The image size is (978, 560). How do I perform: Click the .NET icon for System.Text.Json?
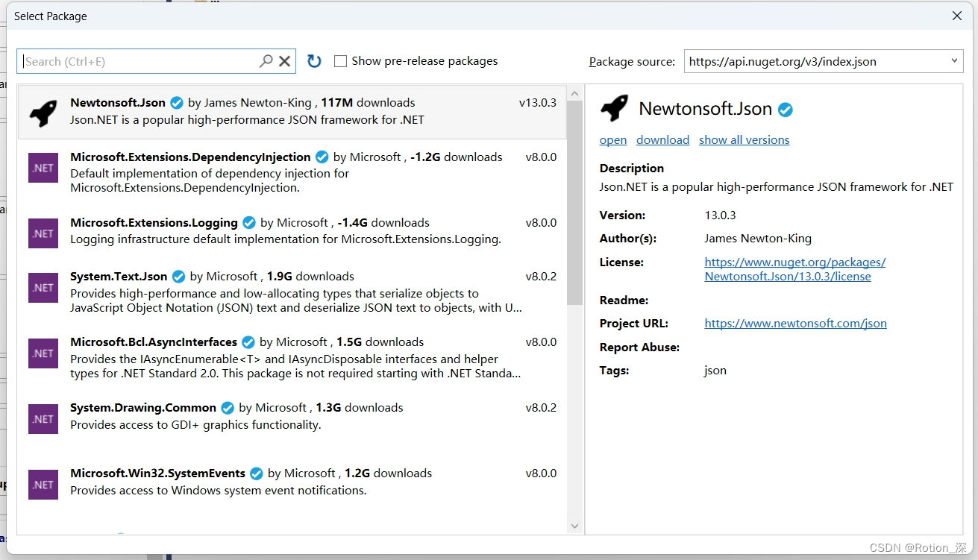pos(43,288)
